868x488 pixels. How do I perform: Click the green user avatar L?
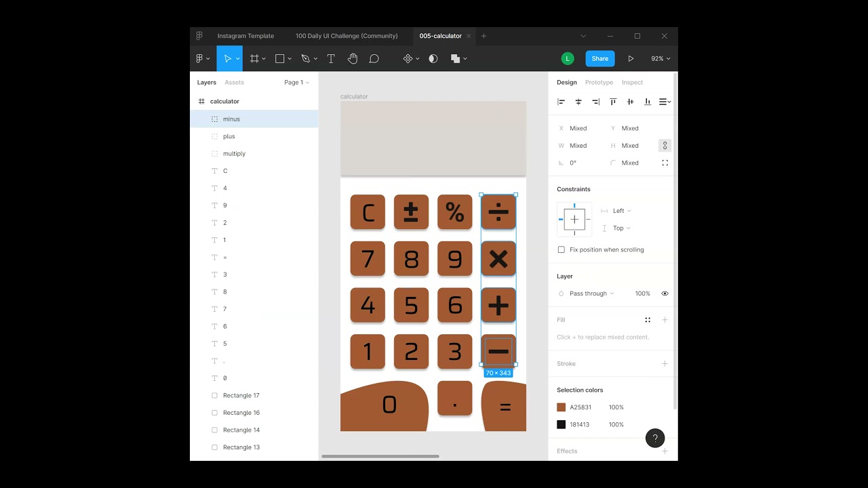pyautogui.click(x=568, y=59)
